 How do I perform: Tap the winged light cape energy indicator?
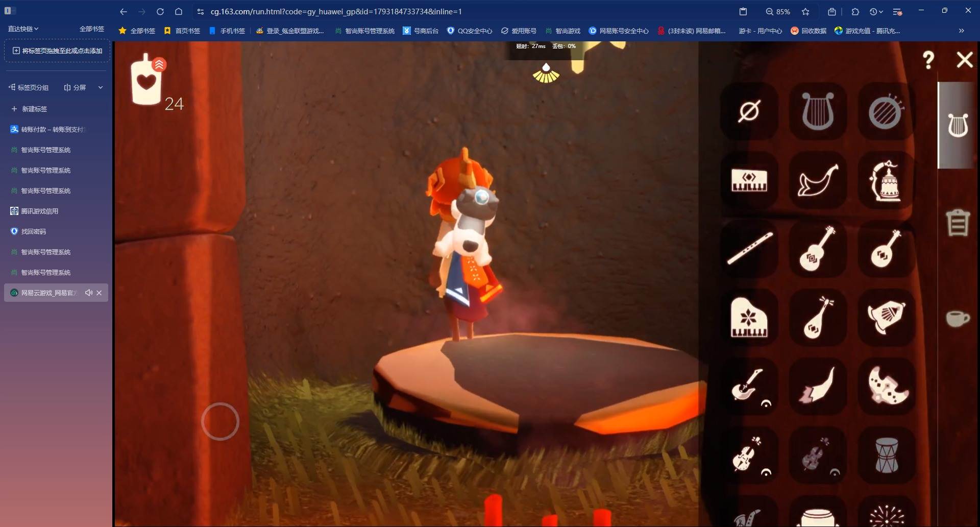[546, 73]
